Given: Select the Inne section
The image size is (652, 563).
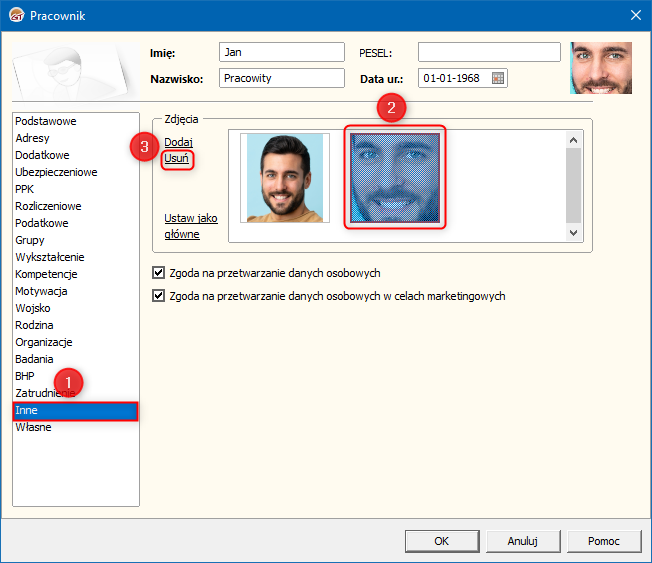Looking at the screenshot, I should click(x=75, y=411).
